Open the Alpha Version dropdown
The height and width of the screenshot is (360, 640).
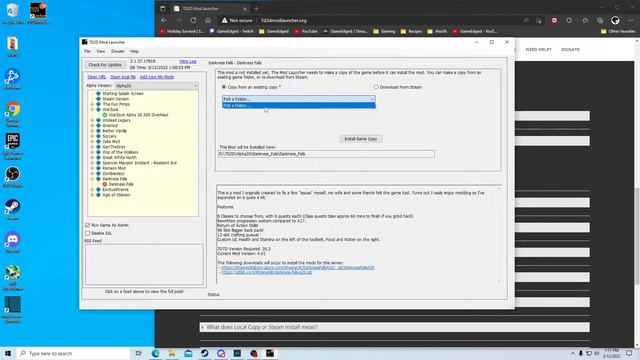156,86
